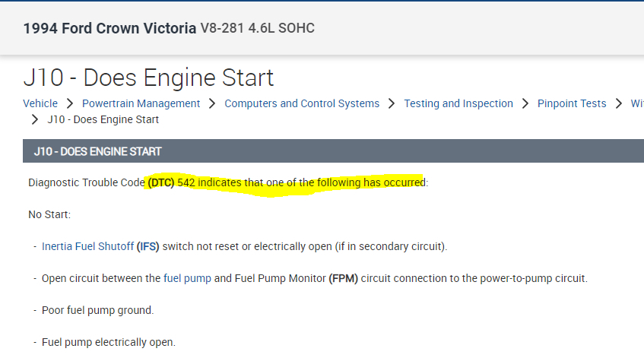Click the chevron after Testing and Inspection
644x358 pixels.
525,103
